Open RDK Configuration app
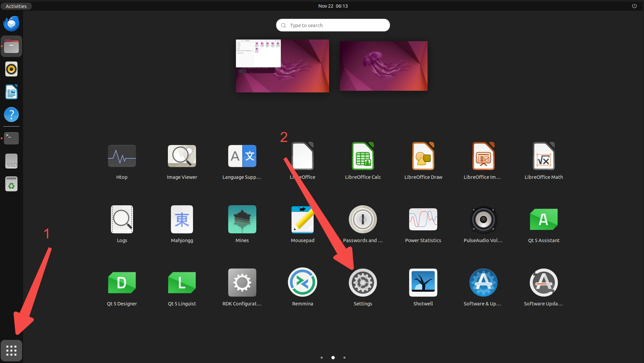This screenshot has width=644, height=363. pos(242,283)
